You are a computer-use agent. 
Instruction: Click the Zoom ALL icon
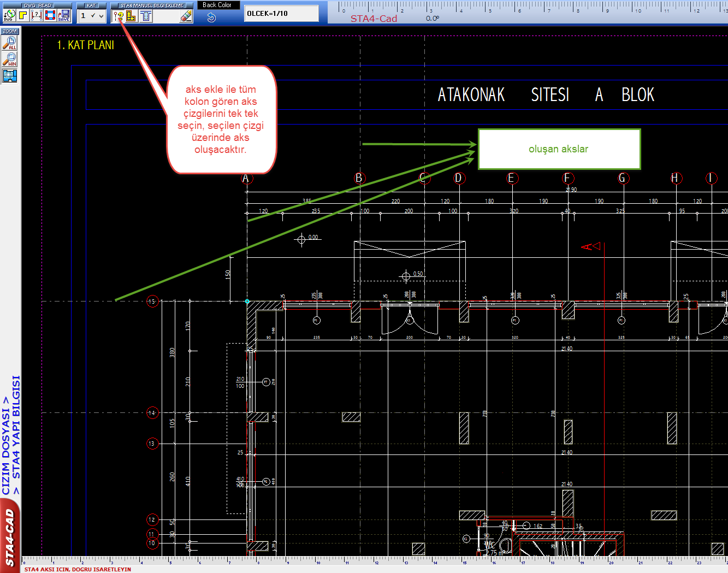point(10,44)
